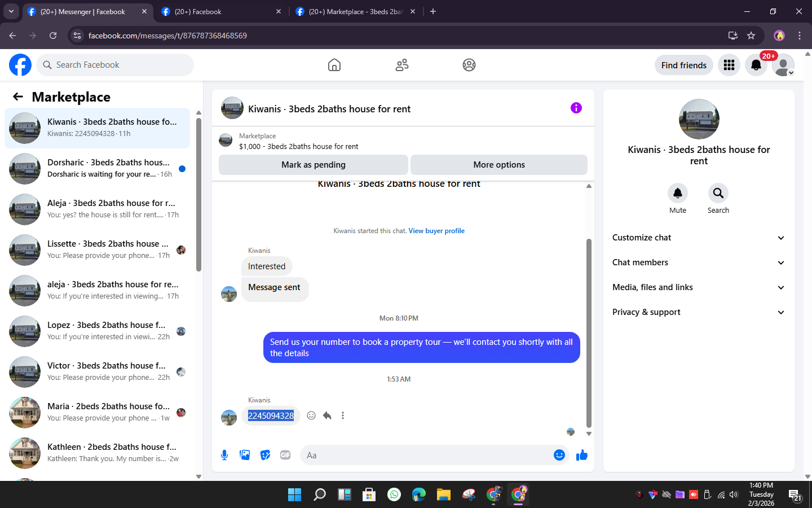Click the highlighted 2245094328 message
Screen dimensions: 812x508
271,415
